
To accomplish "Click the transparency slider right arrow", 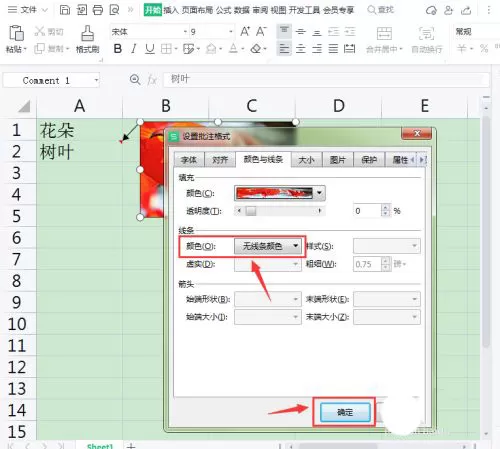I will [x=319, y=211].
